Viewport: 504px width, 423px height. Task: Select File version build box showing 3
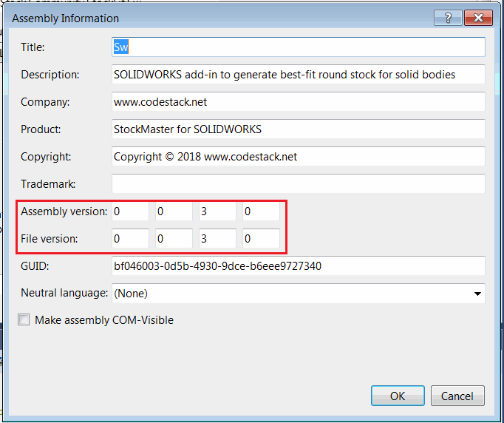pos(217,239)
